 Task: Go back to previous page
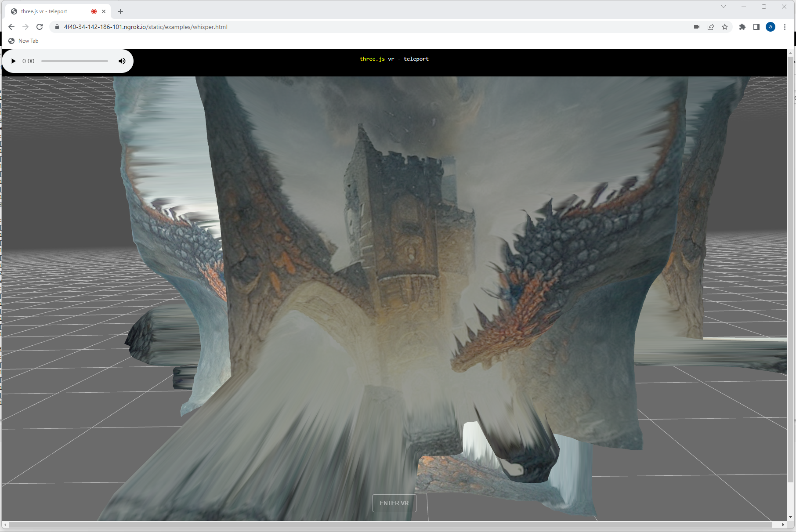[11, 27]
